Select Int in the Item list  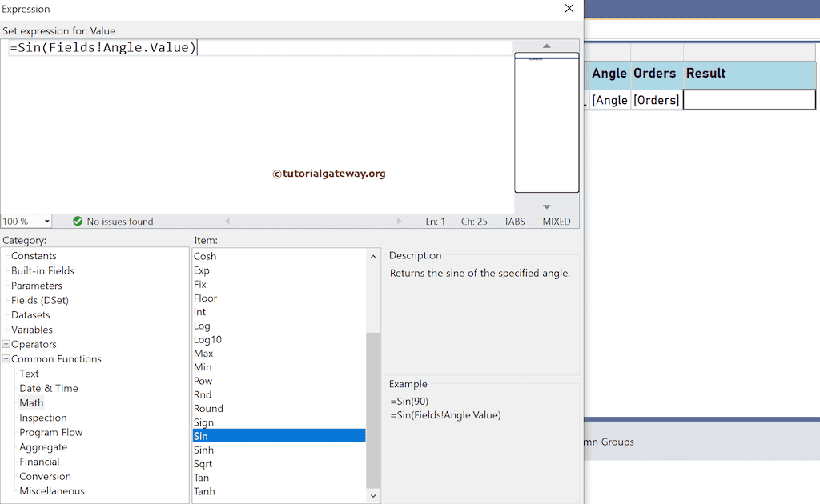click(x=199, y=312)
